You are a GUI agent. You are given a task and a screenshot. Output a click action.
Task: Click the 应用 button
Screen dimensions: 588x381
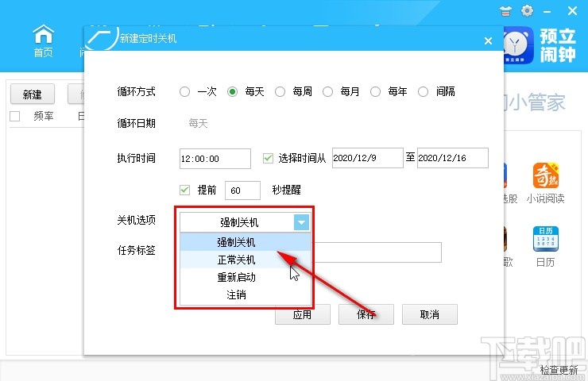(303, 314)
